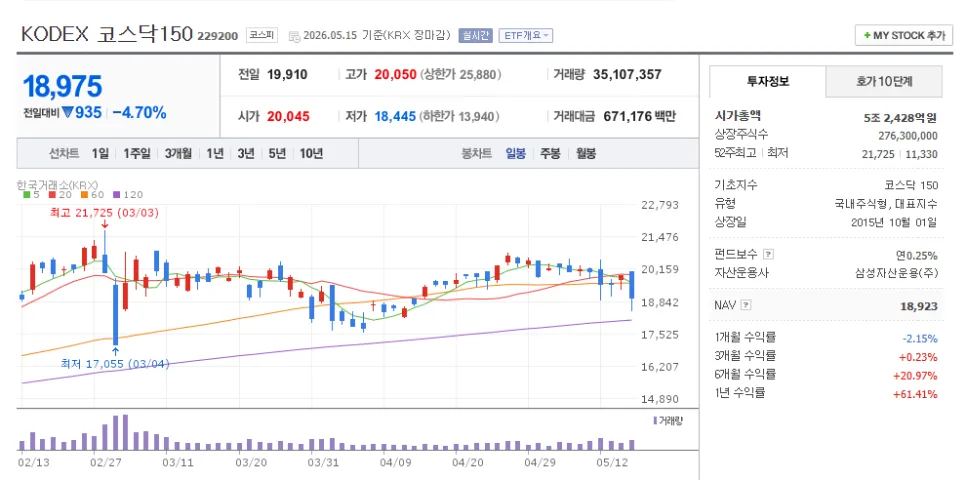966x480 pixels.
Task: Click the 한국거래소(KRX) chart label
Action: coord(59,185)
